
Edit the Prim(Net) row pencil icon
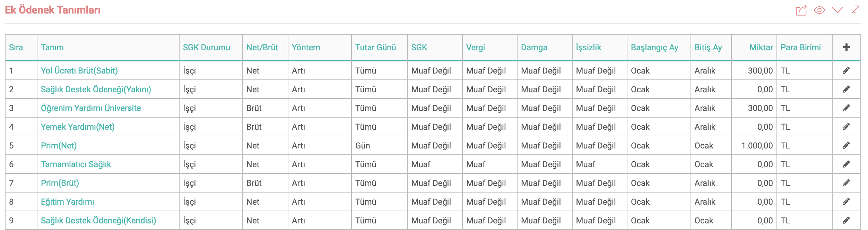(x=846, y=146)
